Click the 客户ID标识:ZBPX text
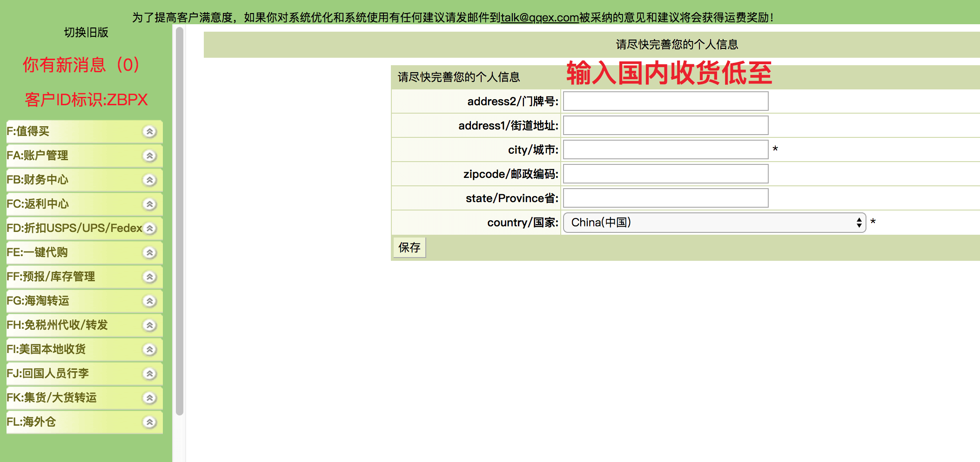The width and height of the screenshot is (980, 462). 86,100
